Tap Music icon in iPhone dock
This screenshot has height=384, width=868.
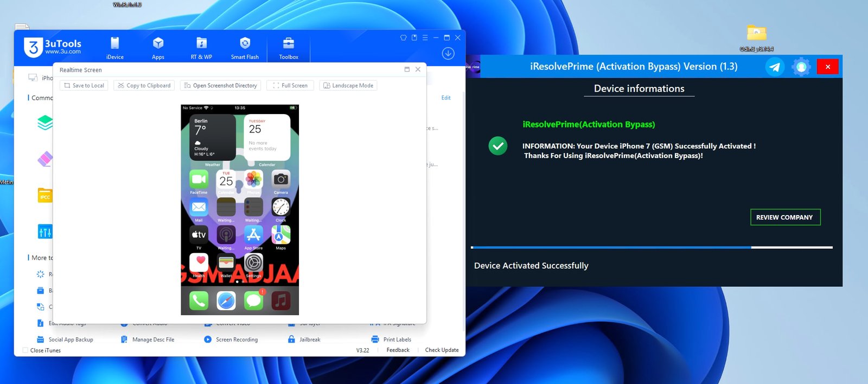point(280,300)
